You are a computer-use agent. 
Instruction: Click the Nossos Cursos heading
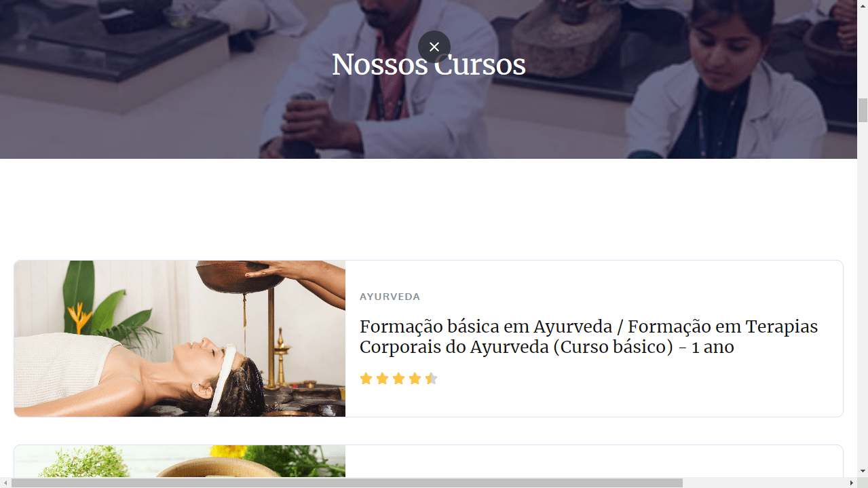[x=429, y=64]
